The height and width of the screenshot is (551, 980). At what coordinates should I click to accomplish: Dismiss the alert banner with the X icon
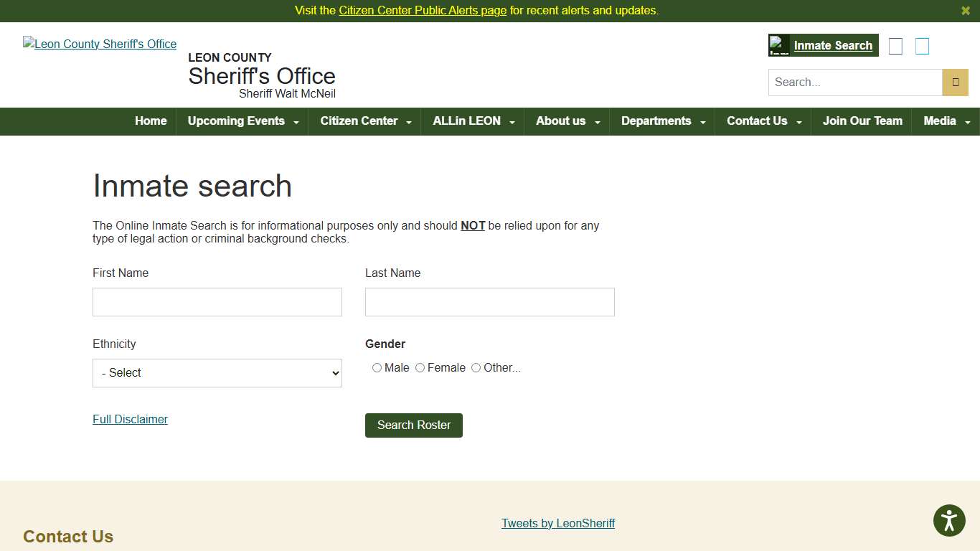pyautogui.click(x=965, y=11)
